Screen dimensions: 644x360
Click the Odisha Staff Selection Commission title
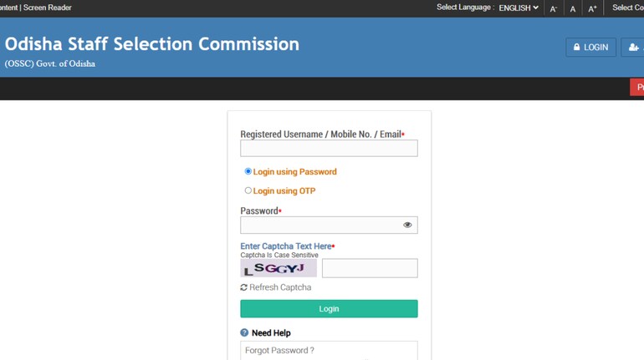click(152, 44)
